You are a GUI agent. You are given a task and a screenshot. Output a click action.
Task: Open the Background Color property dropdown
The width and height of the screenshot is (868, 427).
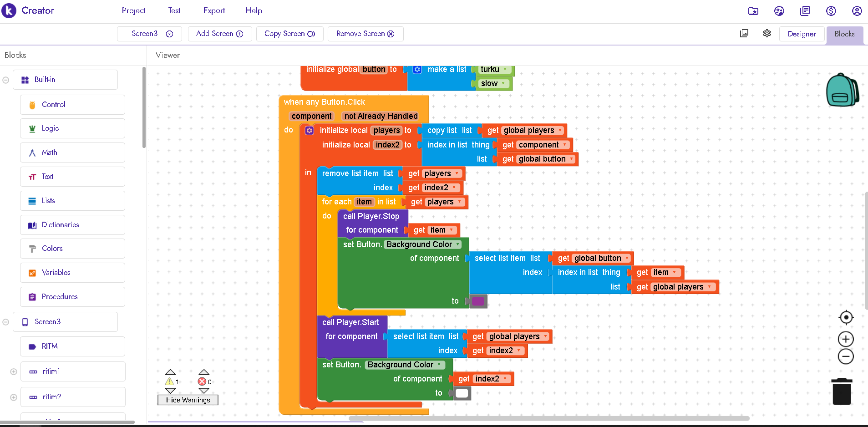(x=457, y=244)
